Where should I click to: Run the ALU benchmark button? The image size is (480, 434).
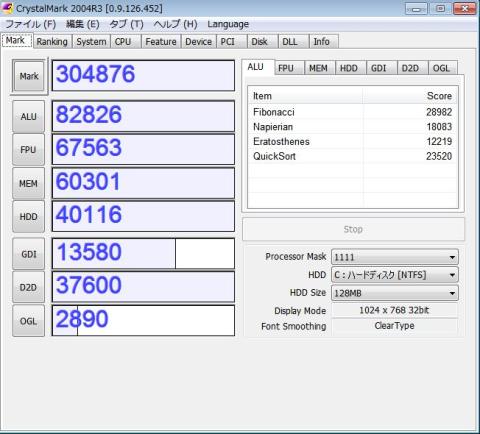[x=28, y=117]
